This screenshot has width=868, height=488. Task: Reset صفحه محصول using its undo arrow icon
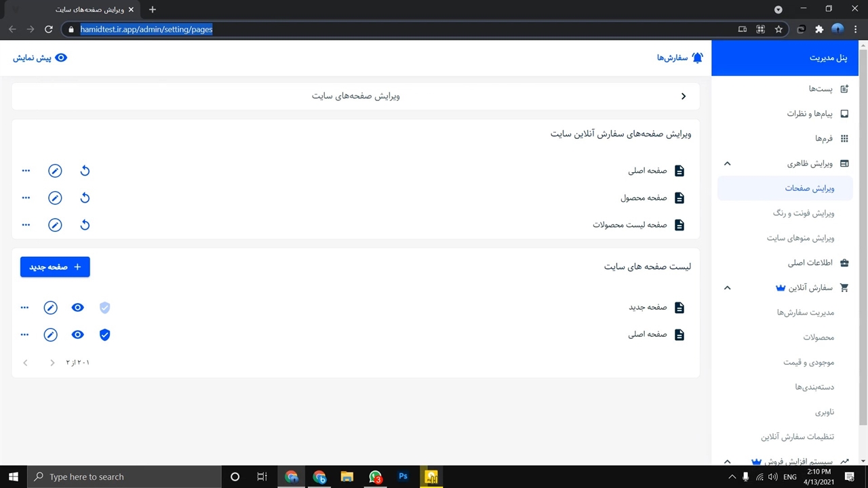(x=85, y=198)
